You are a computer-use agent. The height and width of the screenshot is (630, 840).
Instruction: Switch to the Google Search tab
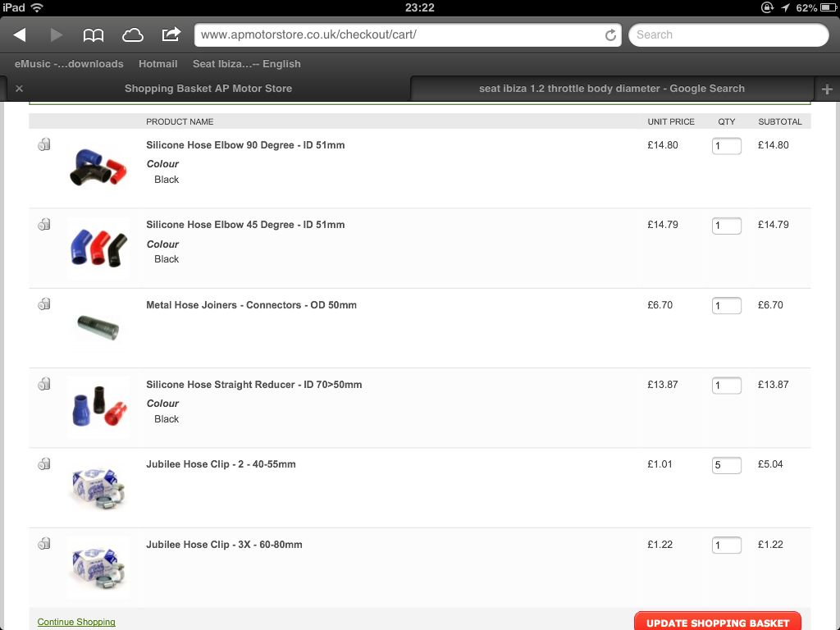point(612,89)
